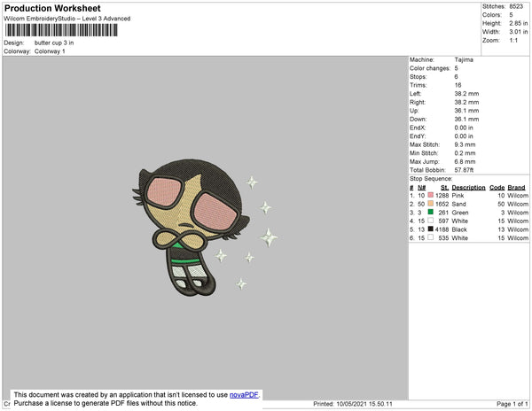Click the 'Page 1 of 1' footer text
The image size is (532, 411).
click(x=512, y=404)
